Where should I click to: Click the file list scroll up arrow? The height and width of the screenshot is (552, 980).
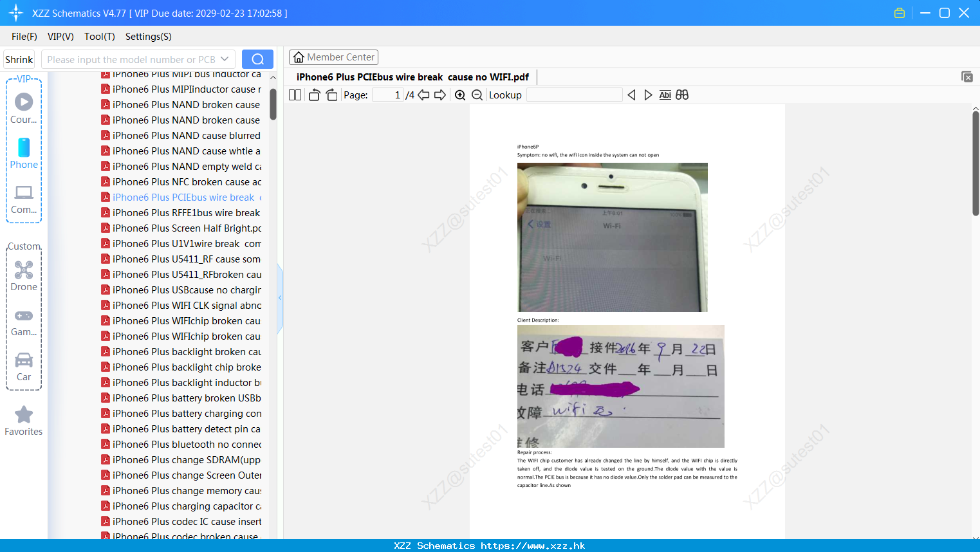click(x=273, y=77)
